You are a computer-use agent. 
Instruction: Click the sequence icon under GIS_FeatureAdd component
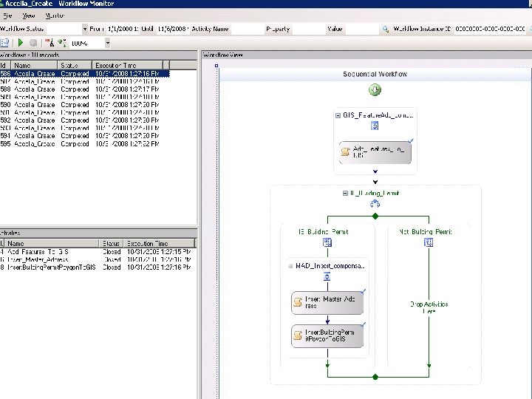click(x=375, y=126)
